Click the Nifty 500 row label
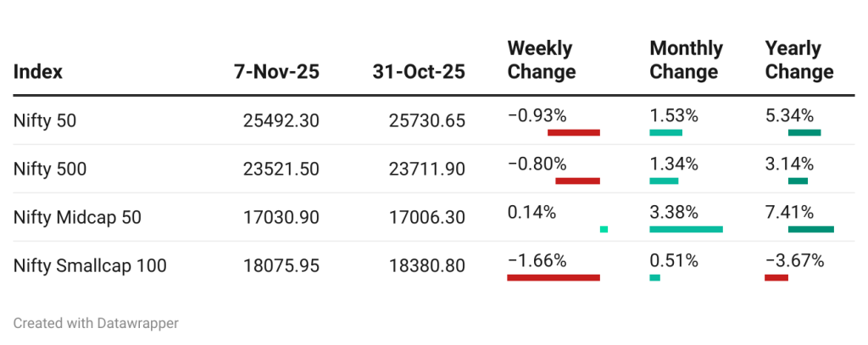Screen dimensions: 868x345 point(50,169)
